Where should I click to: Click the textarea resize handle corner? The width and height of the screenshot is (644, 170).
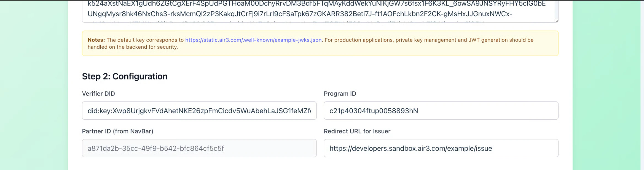tap(556, 21)
